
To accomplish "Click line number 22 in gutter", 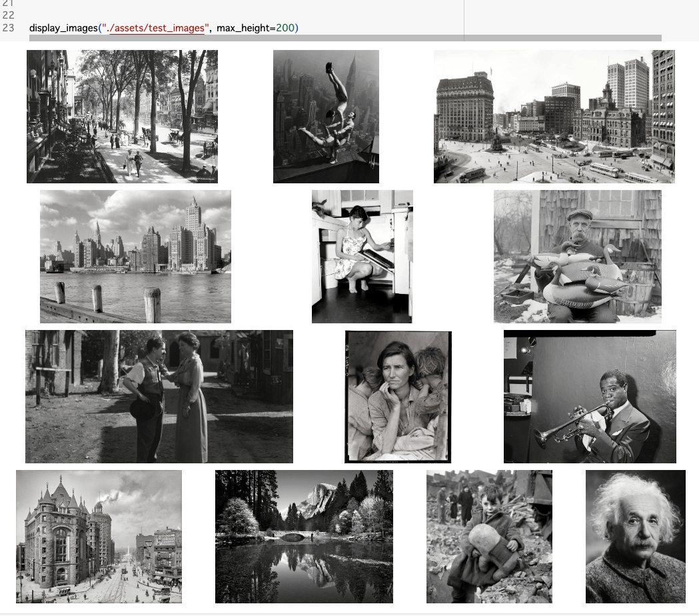I will (x=8, y=15).
